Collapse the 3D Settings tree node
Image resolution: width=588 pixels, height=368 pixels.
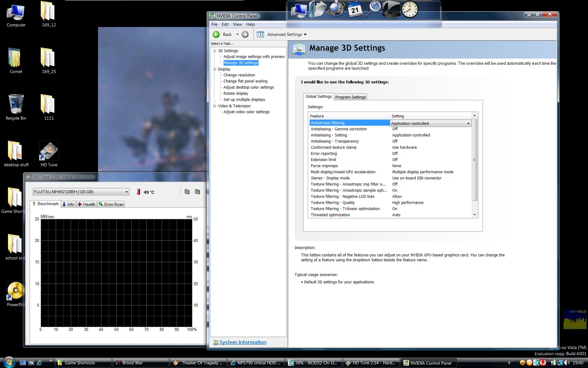click(215, 51)
